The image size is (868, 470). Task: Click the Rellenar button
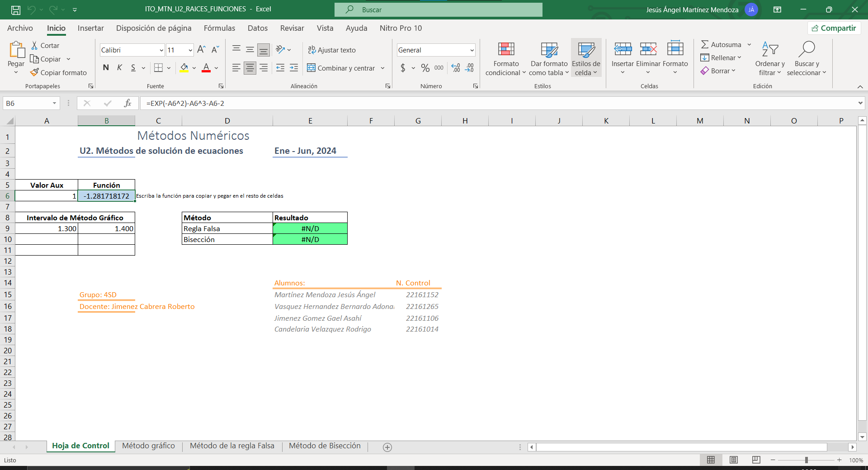[x=721, y=57]
